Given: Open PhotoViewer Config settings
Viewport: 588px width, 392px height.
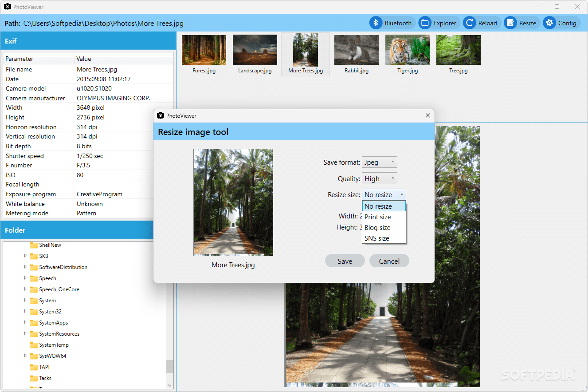Looking at the screenshot, I should [561, 23].
